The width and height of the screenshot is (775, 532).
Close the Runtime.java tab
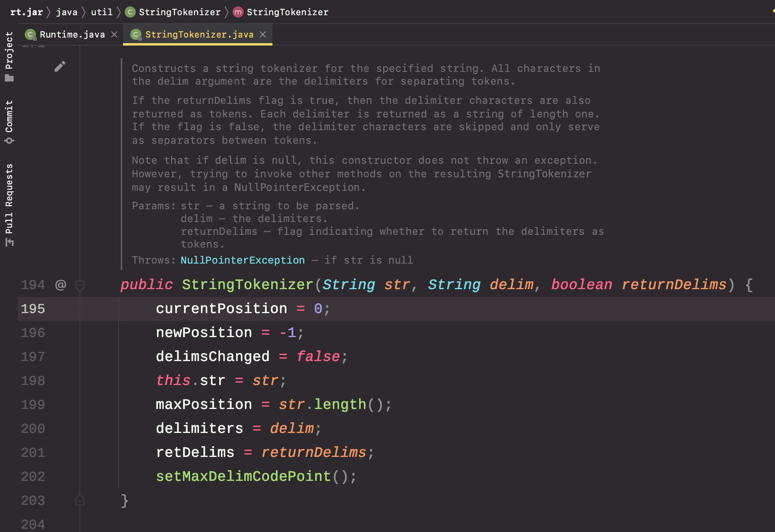pyautogui.click(x=114, y=34)
